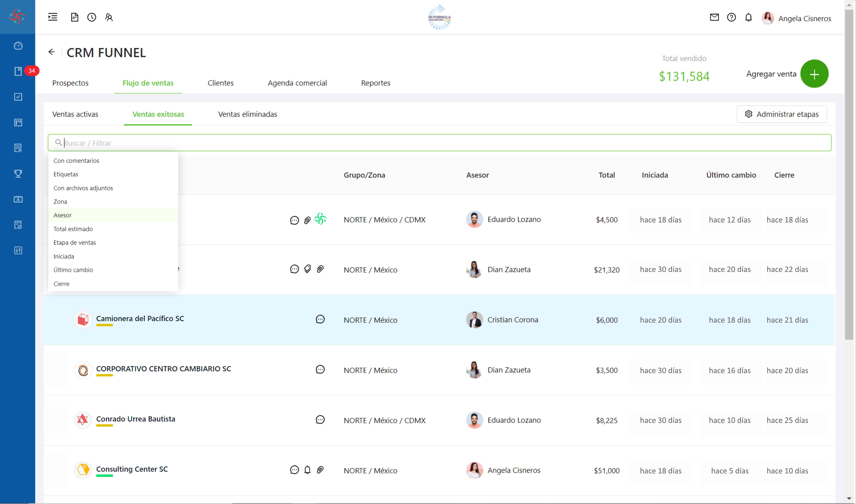Go back with the arrow beside CRM FUNNEL
The image size is (856, 504).
52,52
